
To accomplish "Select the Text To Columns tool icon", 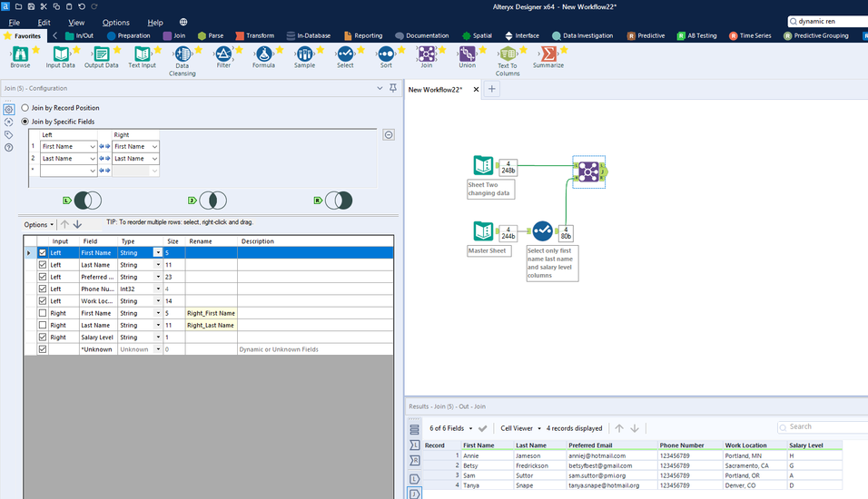I will pos(508,54).
